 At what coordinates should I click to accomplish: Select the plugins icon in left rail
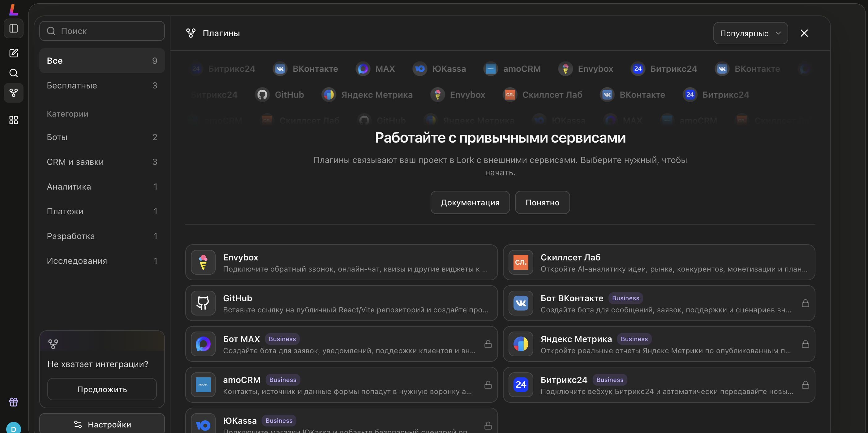14,93
